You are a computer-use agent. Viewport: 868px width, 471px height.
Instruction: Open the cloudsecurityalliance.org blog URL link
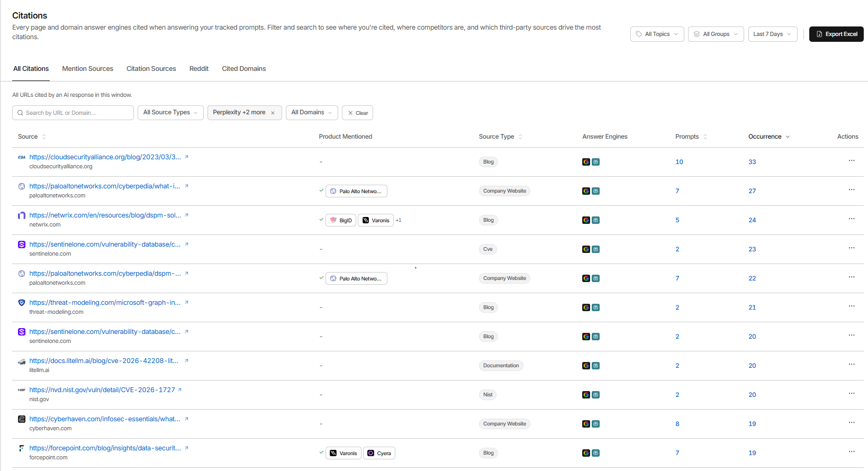tap(105, 157)
